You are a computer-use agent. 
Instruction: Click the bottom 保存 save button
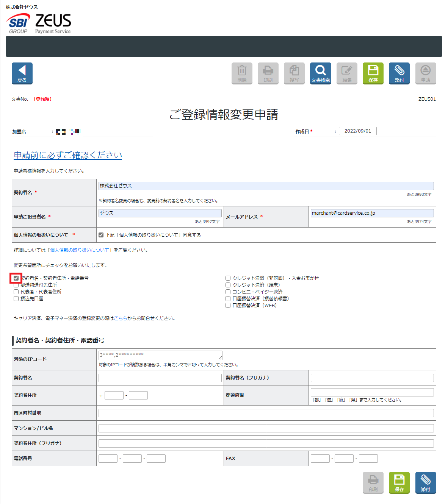(399, 482)
